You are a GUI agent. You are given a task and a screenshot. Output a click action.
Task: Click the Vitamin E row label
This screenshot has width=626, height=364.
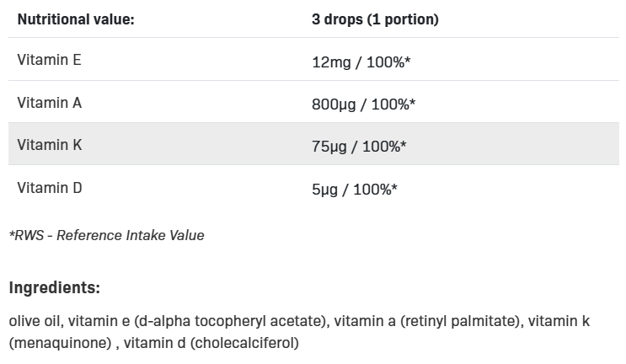coord(49,60)
